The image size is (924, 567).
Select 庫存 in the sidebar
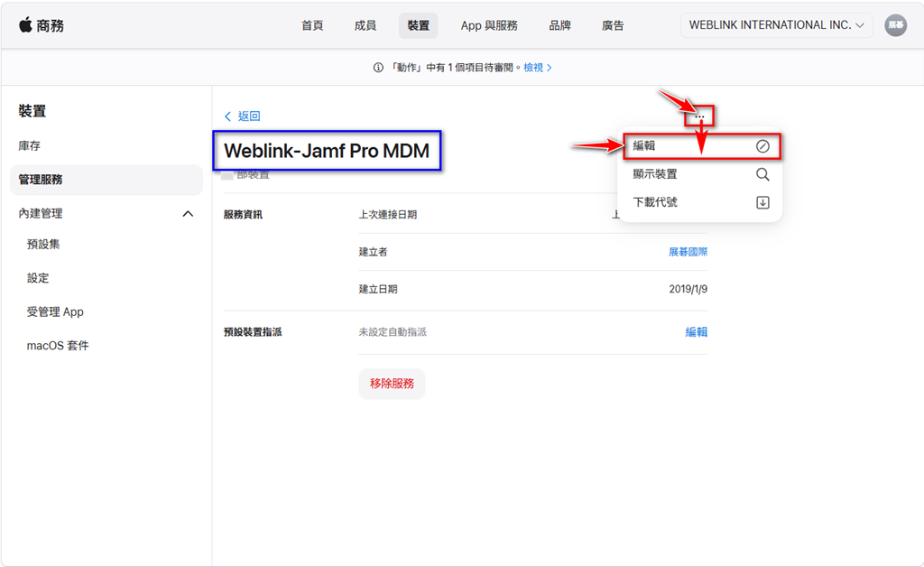pos(30,146)
